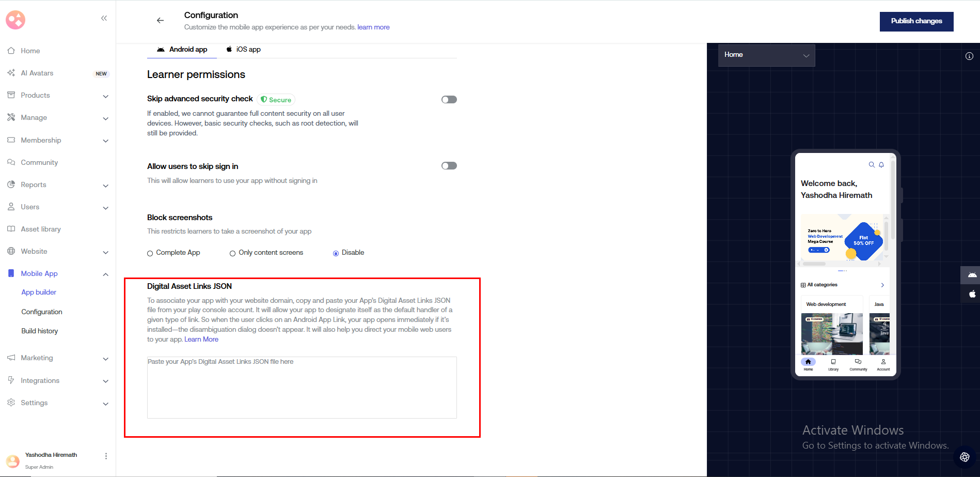
Task: Click notification bell in phone preview
Action: [881, 165]
